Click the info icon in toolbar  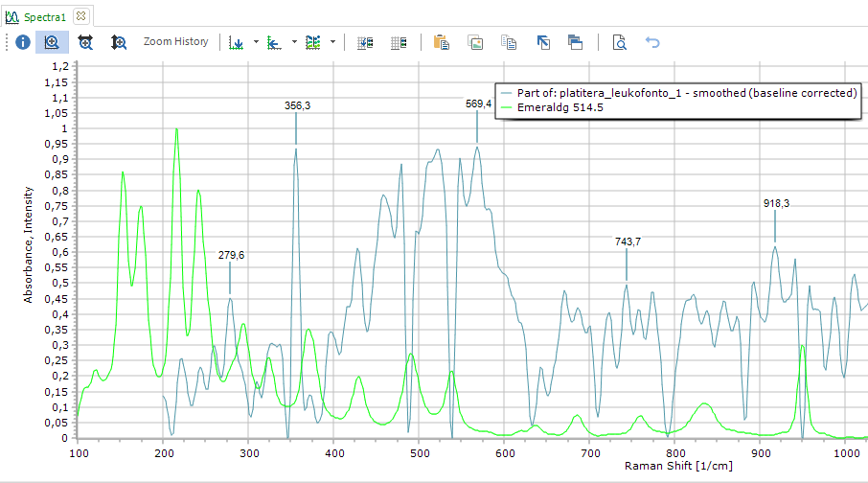tap(22, 42)
